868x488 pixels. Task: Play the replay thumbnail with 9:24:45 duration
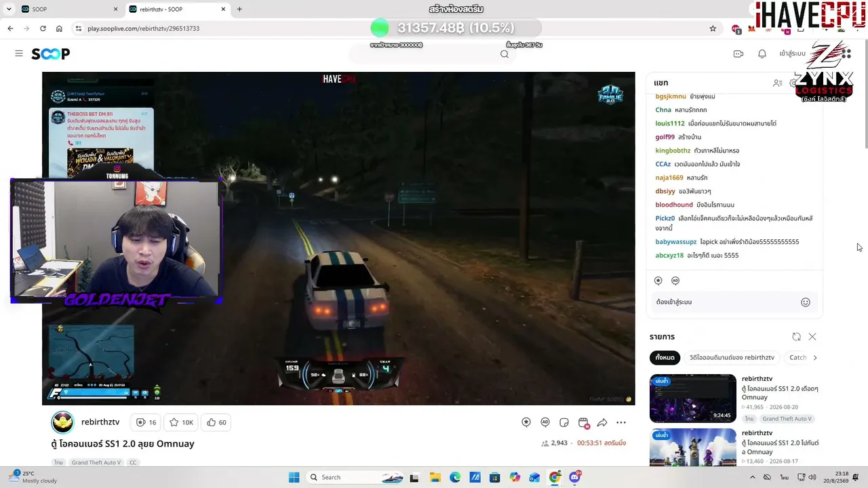click(x=692, y=399)
